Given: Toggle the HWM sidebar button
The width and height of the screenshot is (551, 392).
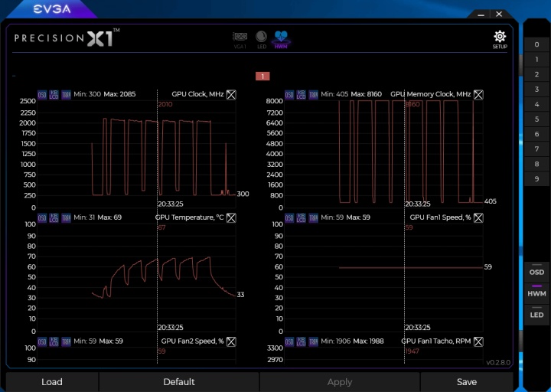Looking at the screenshot, I should [x=536, y=292].
